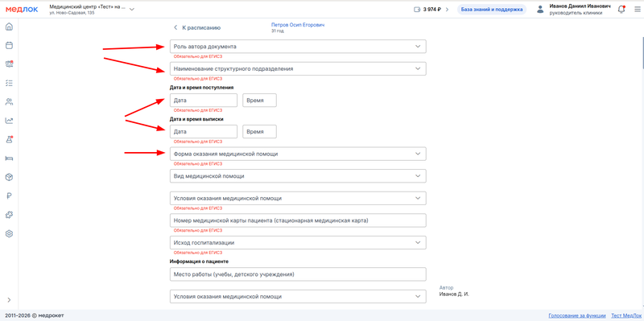
Task: Click the balance amount 3 974 ₽
Action: (432, 10)
